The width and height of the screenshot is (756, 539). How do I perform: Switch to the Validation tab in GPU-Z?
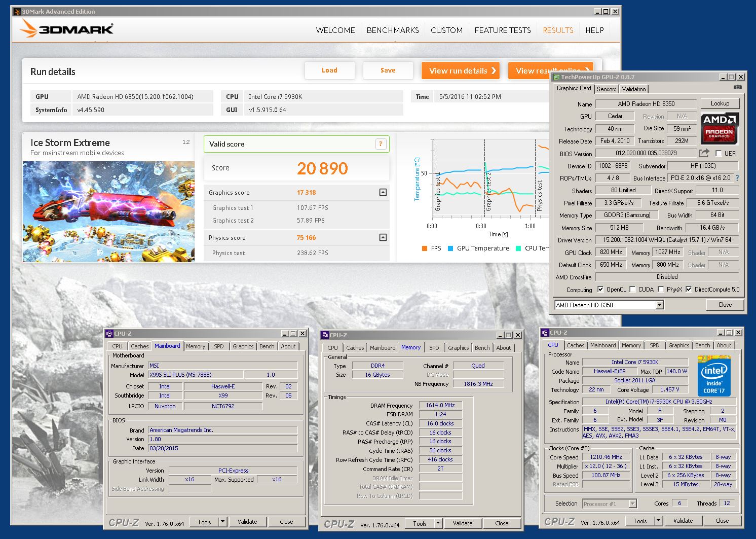pyautogui.click(x=634, y=89)
